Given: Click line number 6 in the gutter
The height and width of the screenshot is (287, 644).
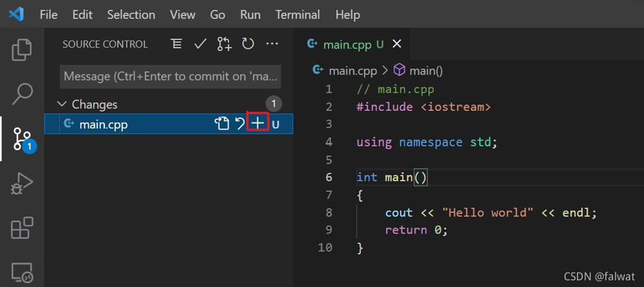Looking at the screenshot, I should [x=328, y=177].
